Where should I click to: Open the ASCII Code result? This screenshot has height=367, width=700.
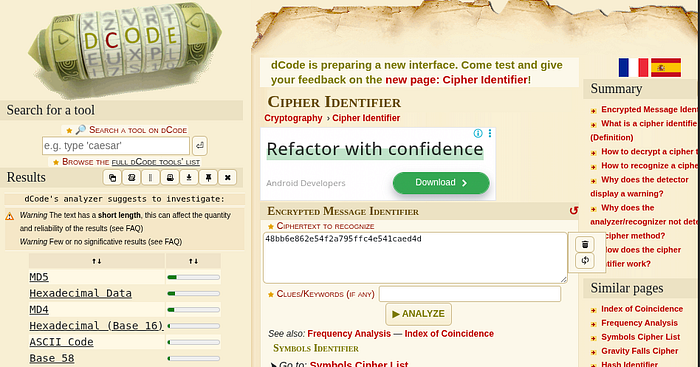pos(61,342)
